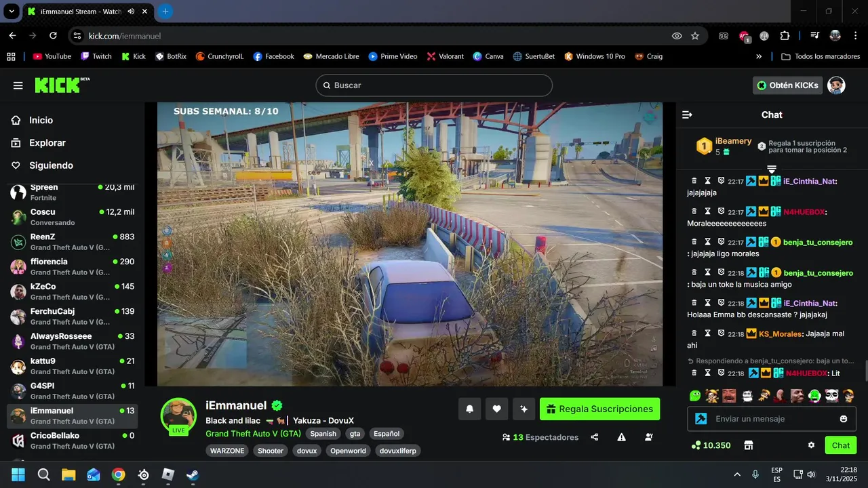Click the eye icon in the address bar
Viewport: 868px width, 488px height.
(x=677, y=36)
